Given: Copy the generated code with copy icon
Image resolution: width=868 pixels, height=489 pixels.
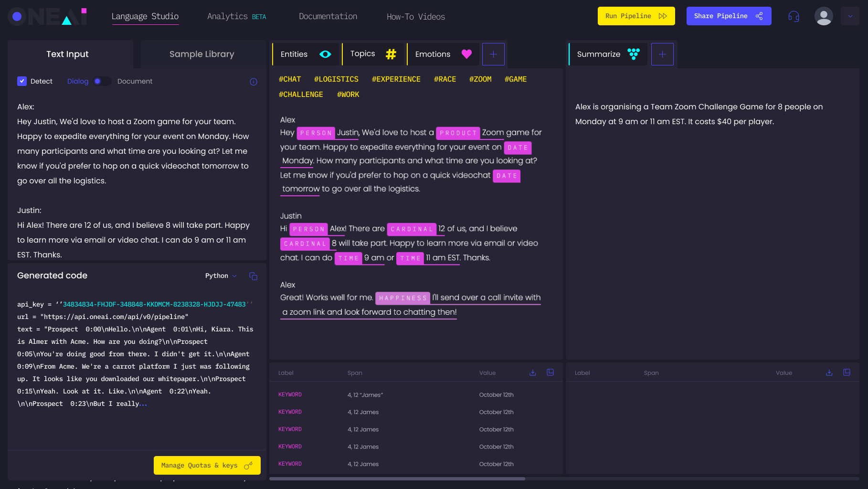Looking at the screenshot, I should click(253, 276).
